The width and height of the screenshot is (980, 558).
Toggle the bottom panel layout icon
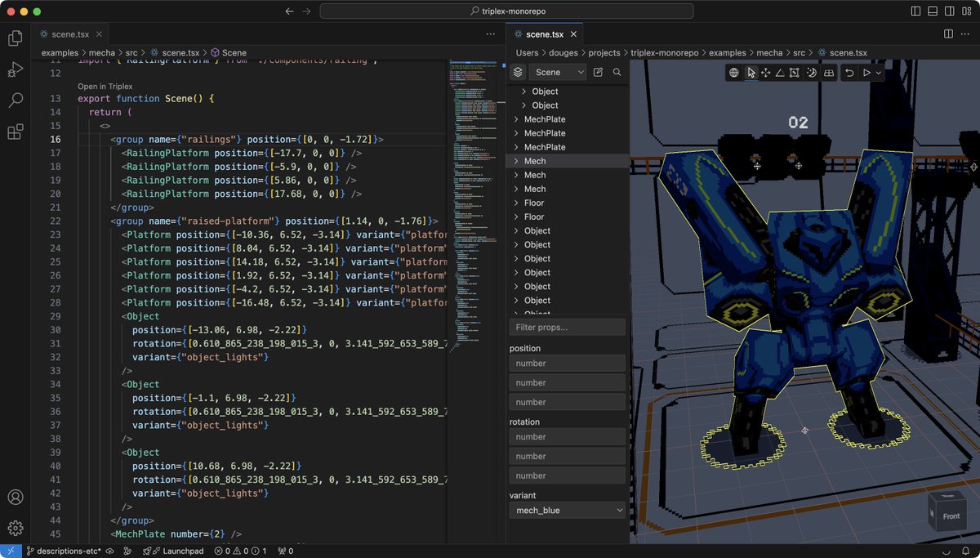point(932,11)
